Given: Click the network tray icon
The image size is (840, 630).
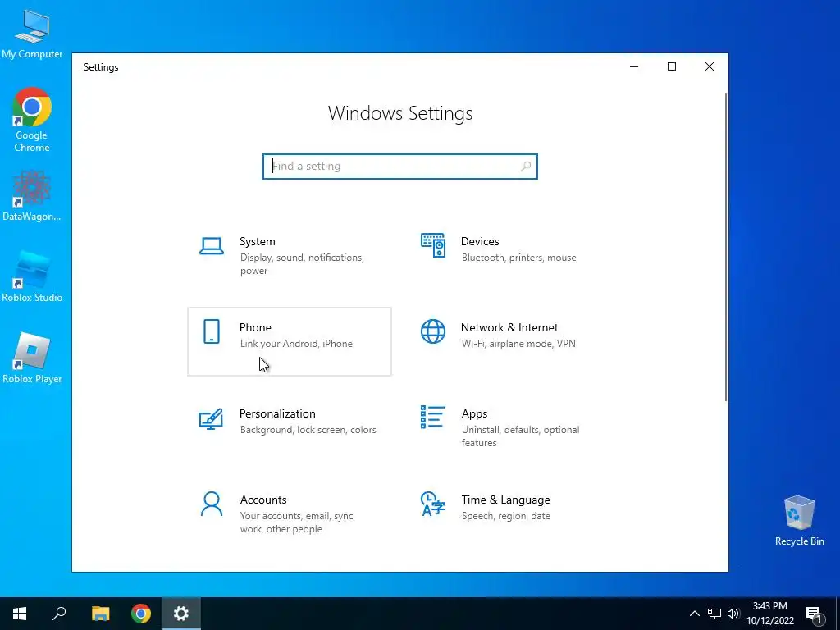Looking at the screenshot, I should [714, 614].
